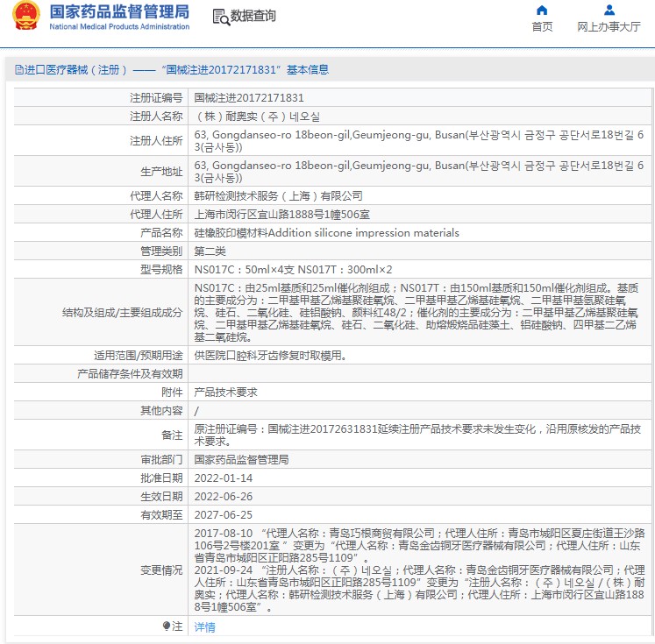Image resolution: width=655 pixels, height=644 pixels.
Task: Click the 管理类别 label
Action: coord(161,251)
